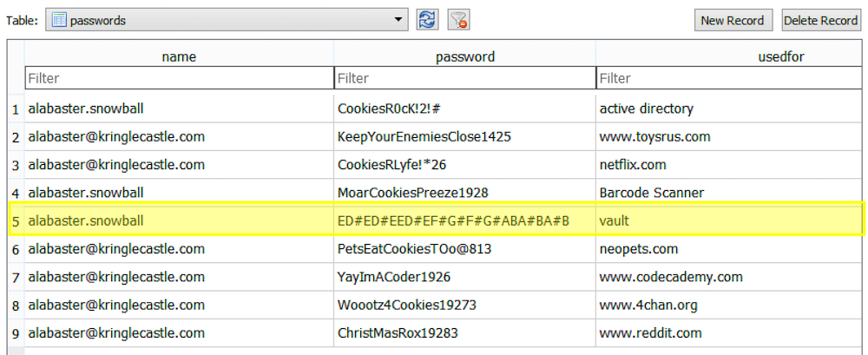This screenshot has width=868, height=355.
Task: Click the table icon beside passwords
Action: 58,21
